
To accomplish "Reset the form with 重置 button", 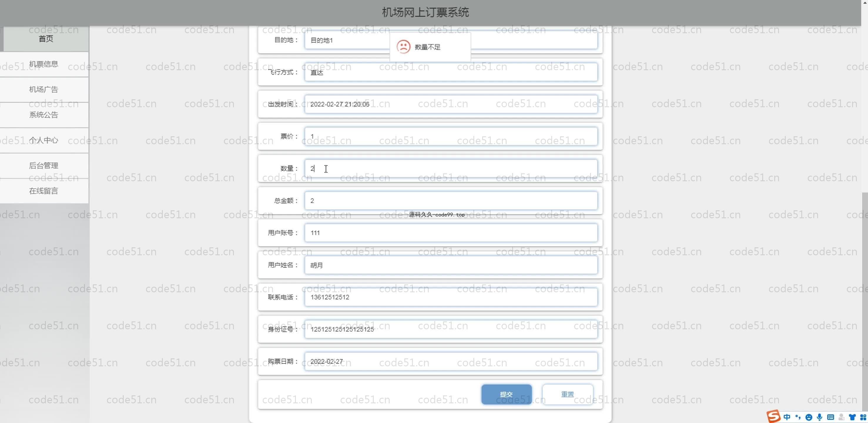I will [567, 394].
